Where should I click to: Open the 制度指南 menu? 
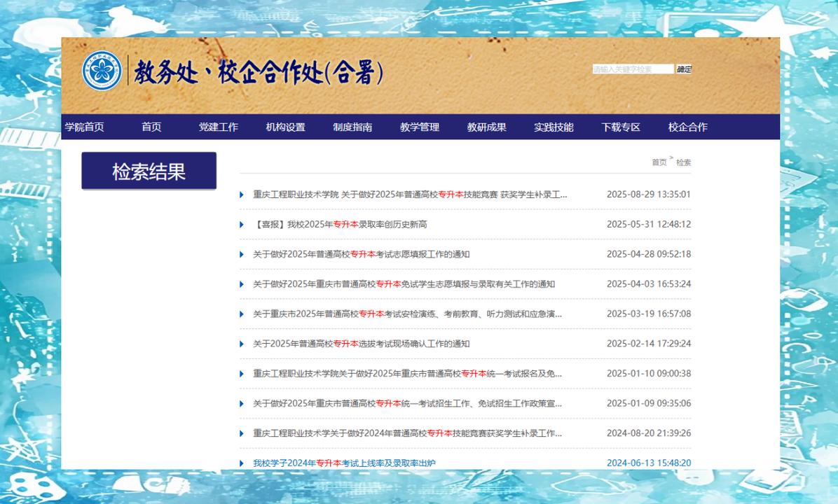point(352,127)
